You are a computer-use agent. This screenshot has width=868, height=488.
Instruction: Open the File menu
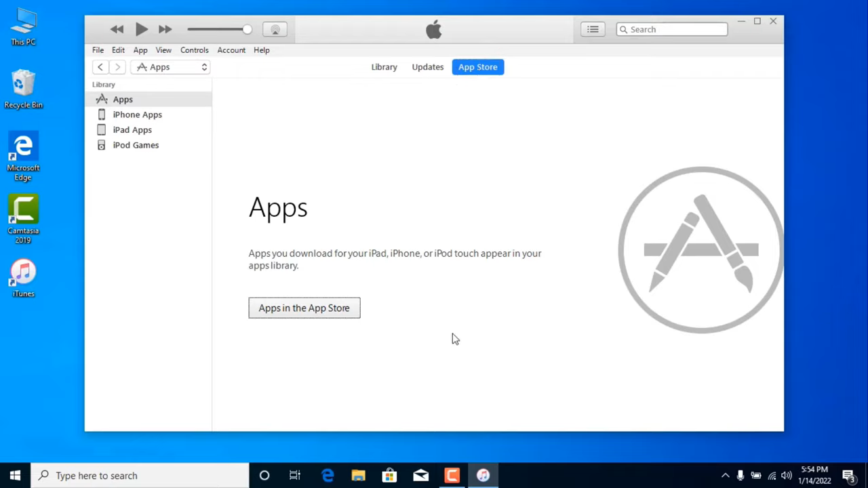98,49
